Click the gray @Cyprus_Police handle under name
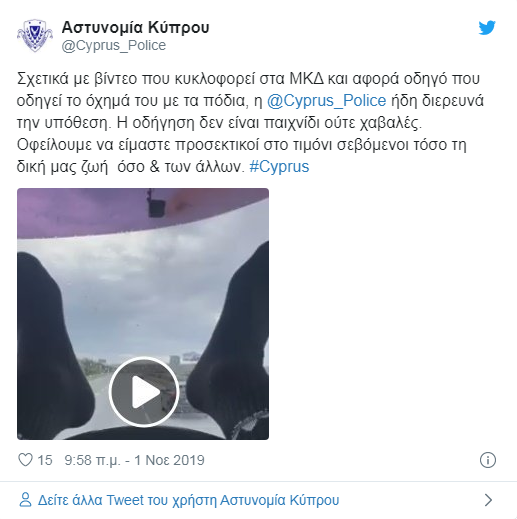This screenshot has width=517, height=519. pos(114,45)
